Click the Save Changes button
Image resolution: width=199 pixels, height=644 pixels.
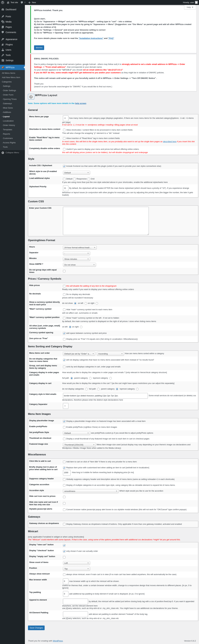coord(36,628)
